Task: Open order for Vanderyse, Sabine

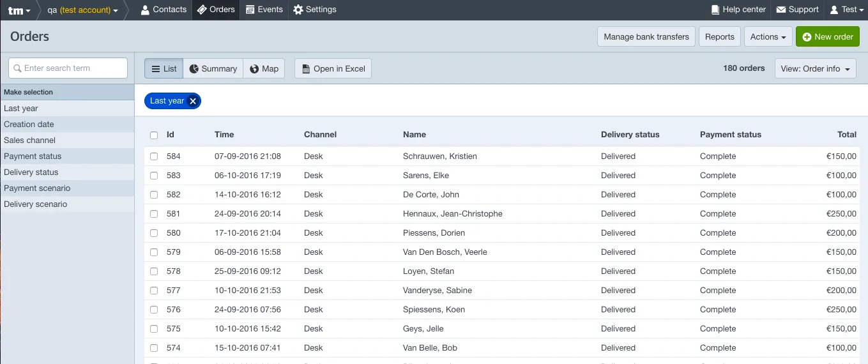Action: (x=438, y=291)
